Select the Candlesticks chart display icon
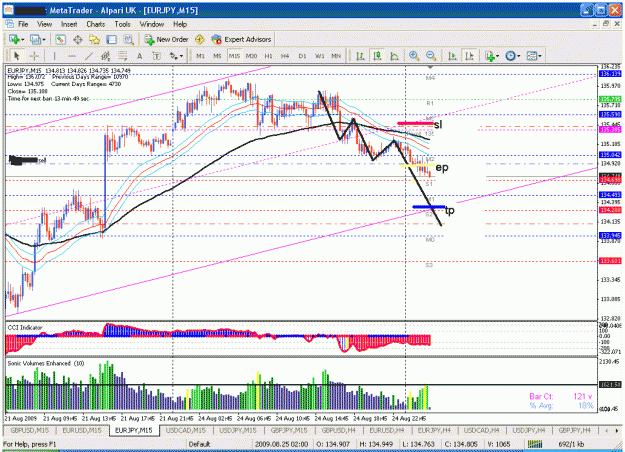Viewport: 625px width, 452px height. (377, 56)
